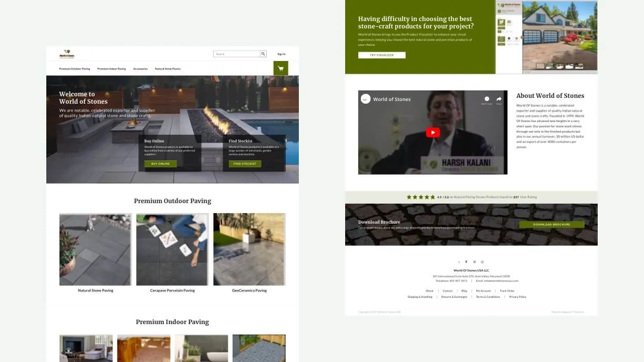Click the Watch Later icon on the video

[487, 98]
